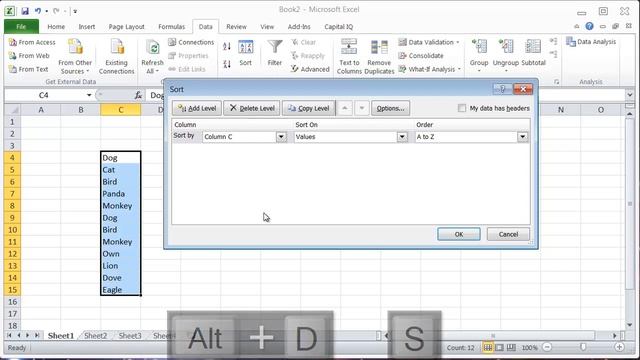Click the vertical scrollbar down arrow
This screenshot has width=640, height=360.
pyautogui.click(x=629, y=325)
